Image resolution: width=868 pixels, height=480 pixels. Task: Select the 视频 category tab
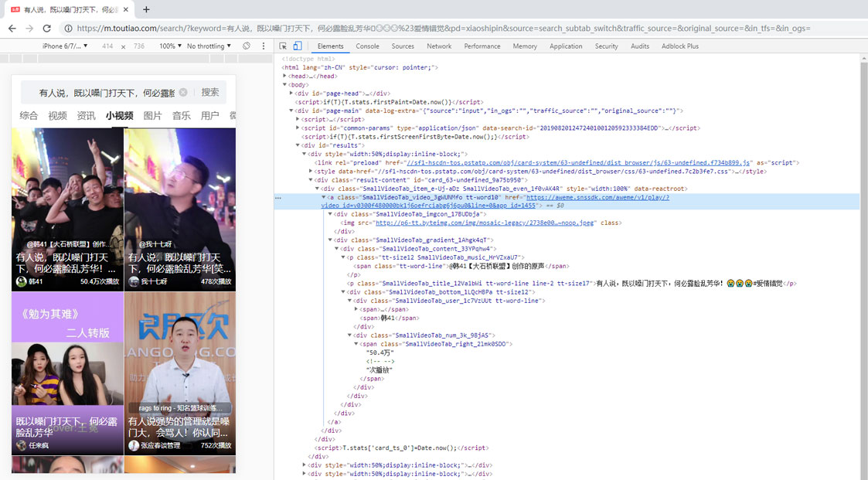[x=58, y=116]
